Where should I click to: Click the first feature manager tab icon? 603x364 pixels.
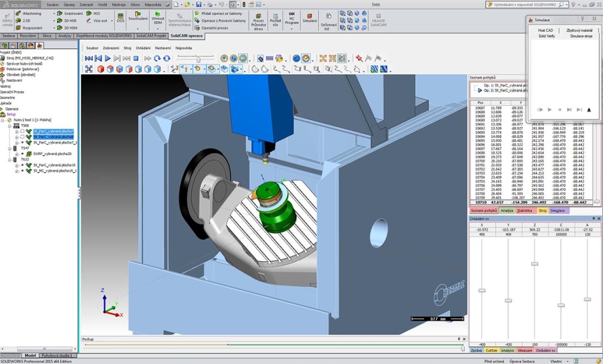pos(5,46)
